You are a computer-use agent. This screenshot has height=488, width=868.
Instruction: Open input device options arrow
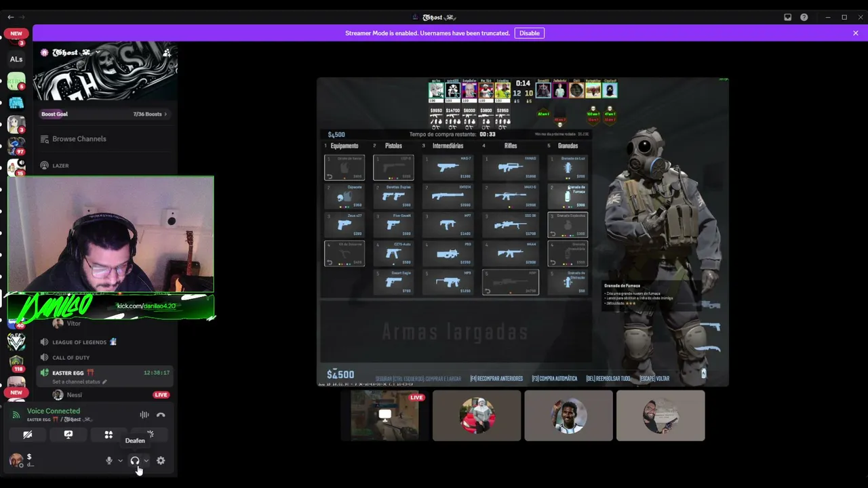tap(120, 461)
